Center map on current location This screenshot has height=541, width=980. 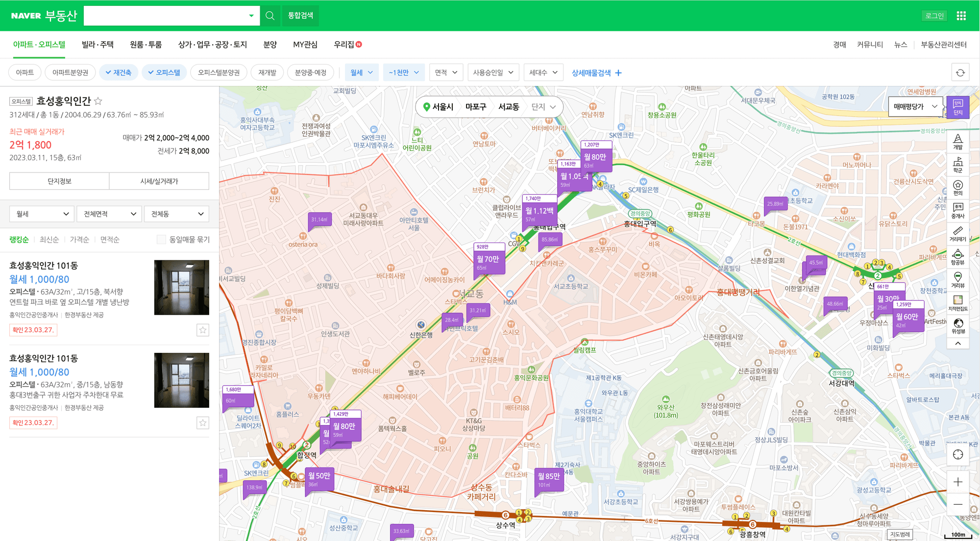point(958,454)
